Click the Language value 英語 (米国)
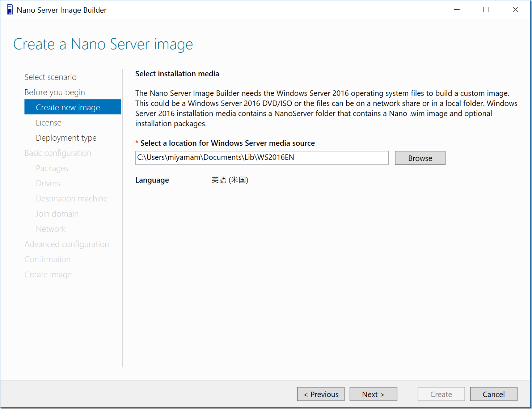 pos(230,180)
